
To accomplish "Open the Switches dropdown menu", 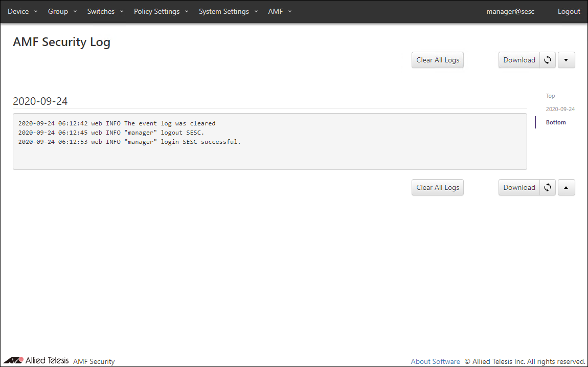I will coord(105,11).
